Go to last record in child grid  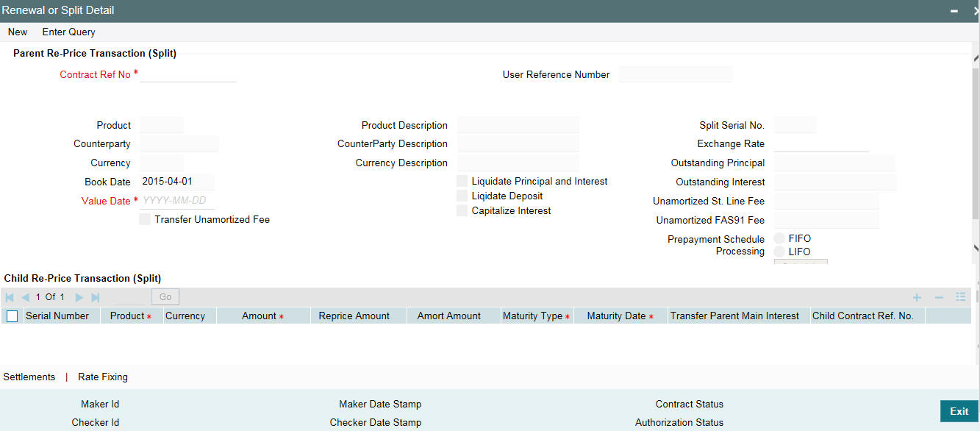[x=95, y=297]
